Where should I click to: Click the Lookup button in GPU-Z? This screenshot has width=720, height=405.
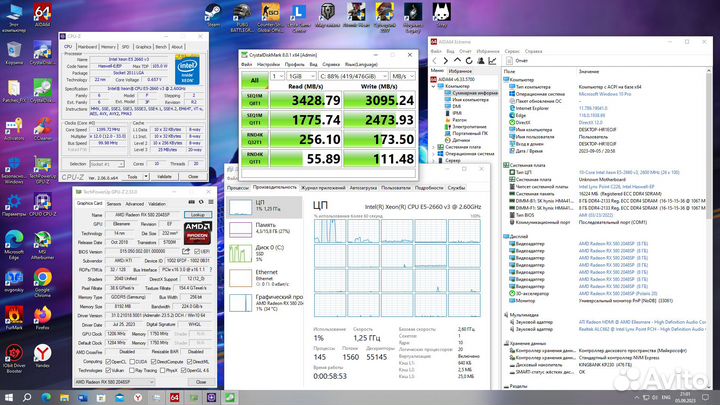198,214
